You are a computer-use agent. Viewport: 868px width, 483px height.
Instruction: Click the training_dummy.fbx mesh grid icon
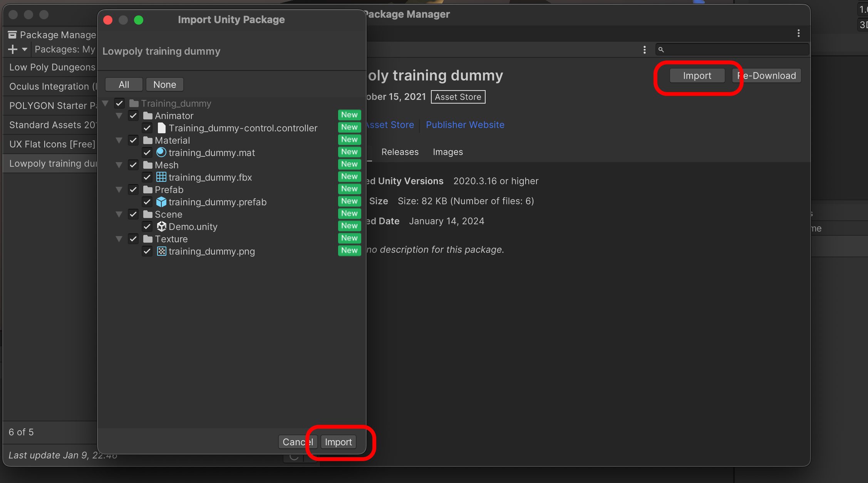click(161, 177)
